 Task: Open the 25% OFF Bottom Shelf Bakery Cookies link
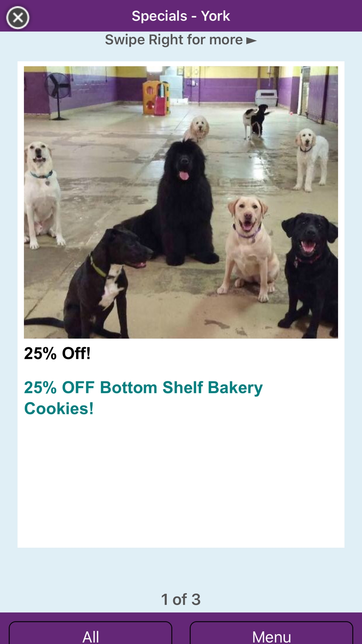[143, 398]
